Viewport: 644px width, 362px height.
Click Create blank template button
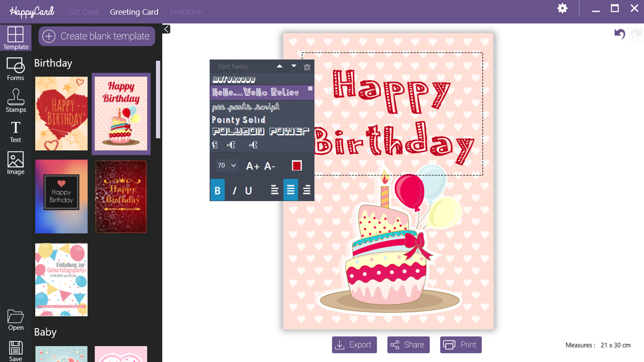(96, 36)
